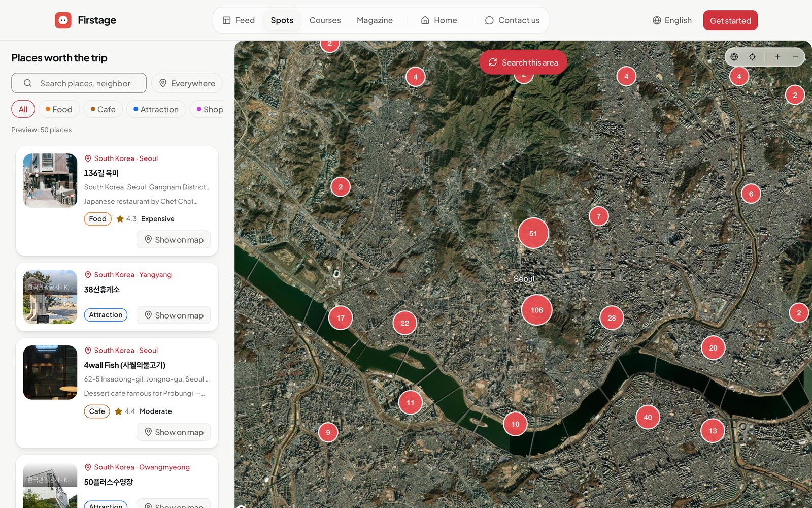This screenshot has width=812, height=508.
Task: Filter places by Cafe
Action: click(103, 109)
